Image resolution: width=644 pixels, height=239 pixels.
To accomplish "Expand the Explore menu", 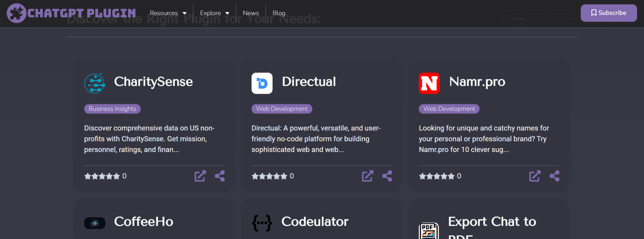I will [x=215, y=13].
